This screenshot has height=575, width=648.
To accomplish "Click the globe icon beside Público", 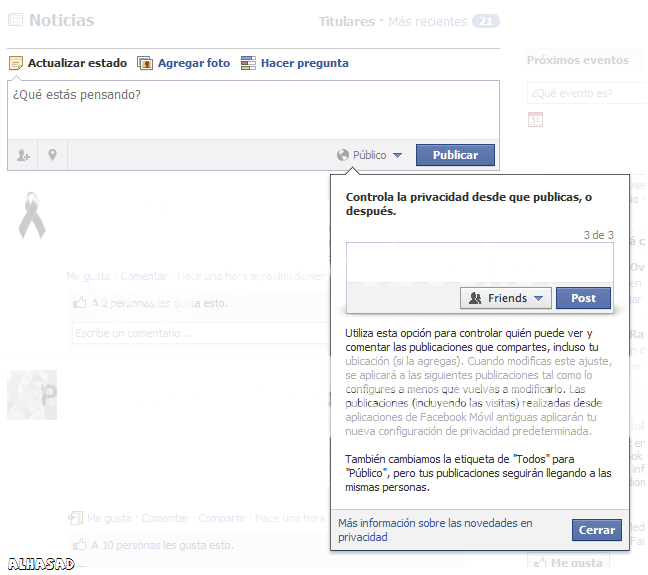I will click(343, 155).
